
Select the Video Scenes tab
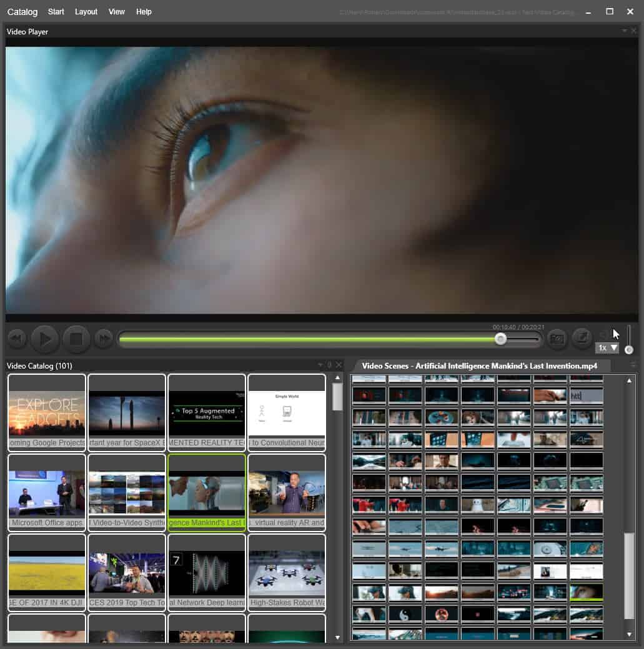click(x=479, y=366)
